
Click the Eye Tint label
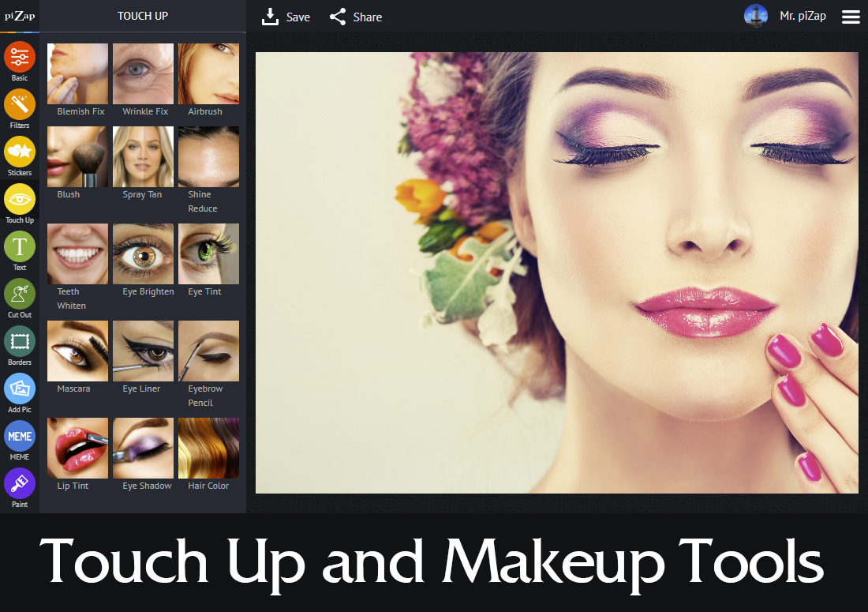(x=205, y=292)
